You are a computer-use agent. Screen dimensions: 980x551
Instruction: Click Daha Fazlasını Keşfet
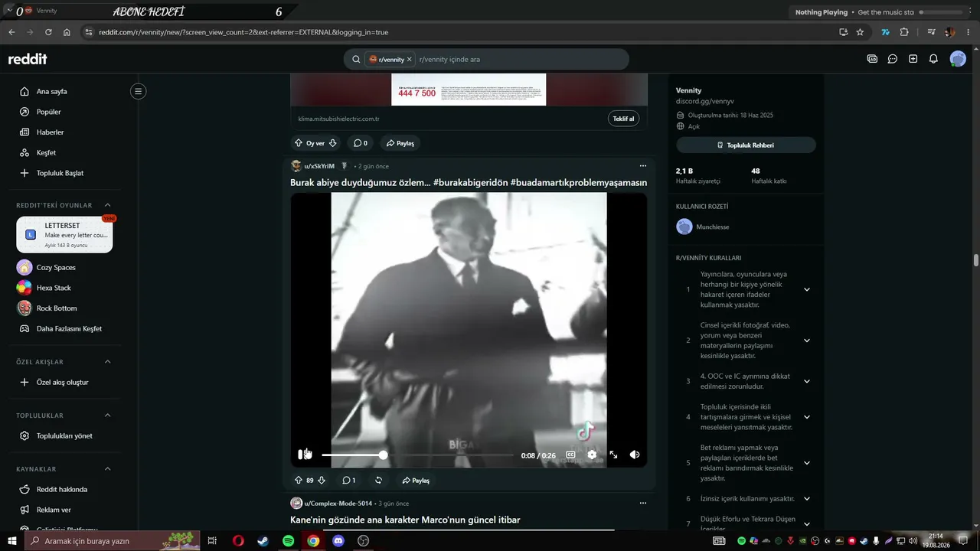pos(68,328)
